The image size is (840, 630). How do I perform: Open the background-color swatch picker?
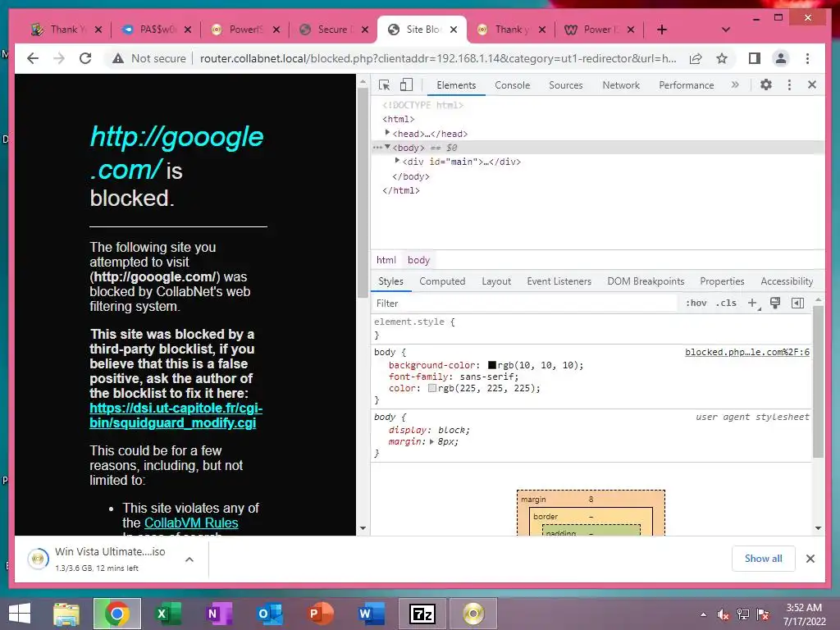(492, 365)
